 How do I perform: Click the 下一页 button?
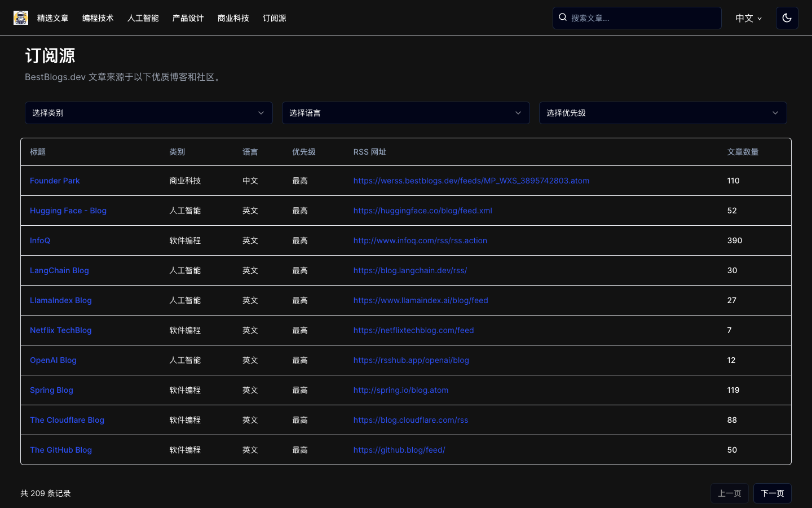(x=772, y=493)
